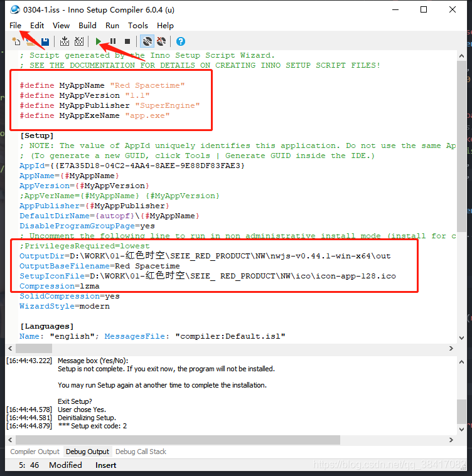
Task: Click the AppVersion={#MyAppVersion} line
Action: point(85,186)
